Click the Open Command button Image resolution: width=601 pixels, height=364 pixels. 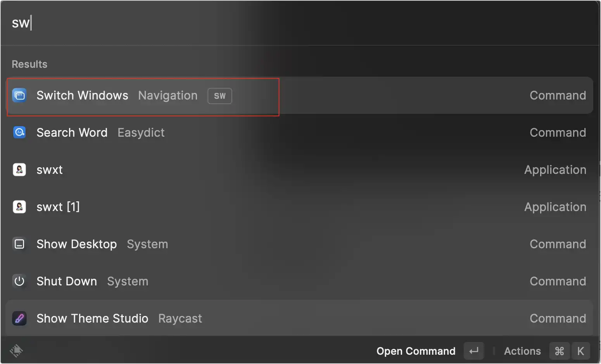416,351
